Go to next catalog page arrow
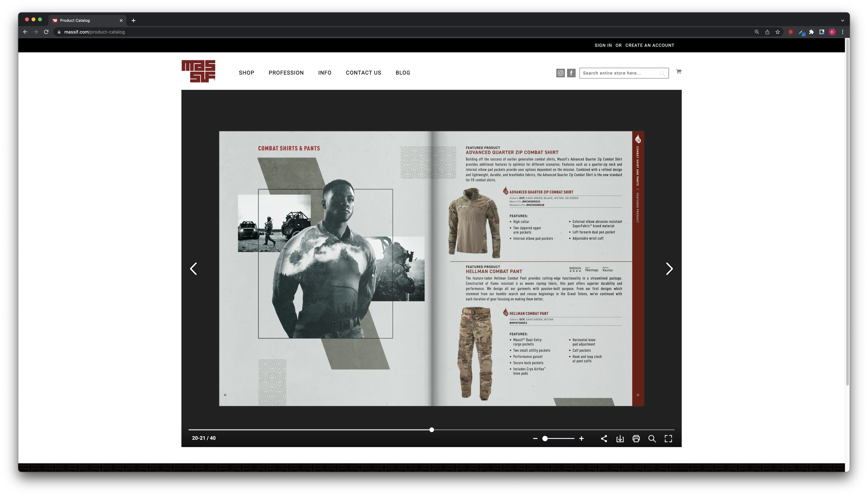Viewport: 868px width, 496px height. click(669, 269)
